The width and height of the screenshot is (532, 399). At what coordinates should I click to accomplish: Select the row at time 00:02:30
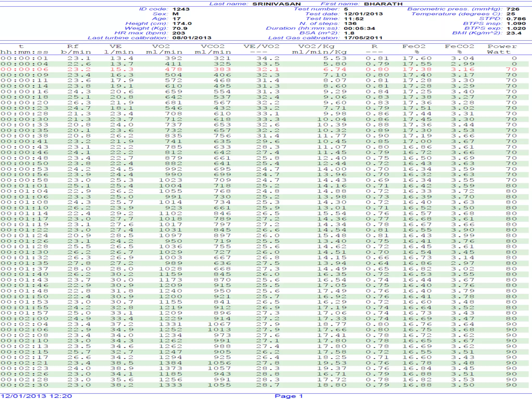264,385
